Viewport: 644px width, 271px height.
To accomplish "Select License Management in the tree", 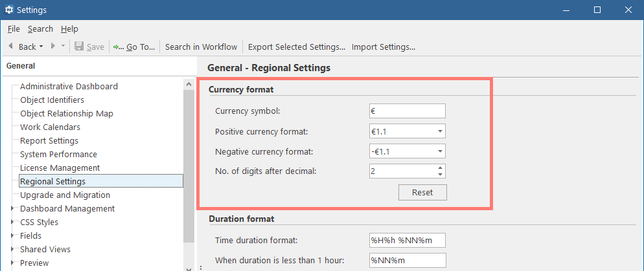I will point(60,168).
